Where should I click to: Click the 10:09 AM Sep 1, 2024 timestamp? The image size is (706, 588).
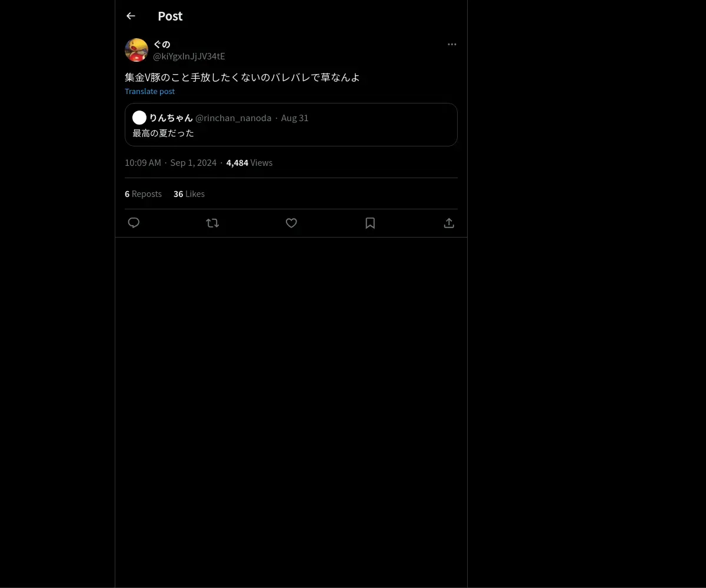[171, 162]
